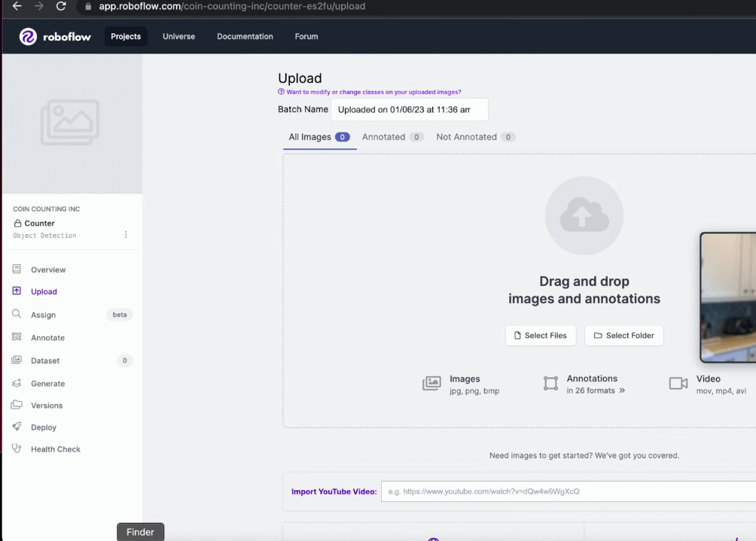Open the Deploy page
The image size is (756, 541).
point(44,427)
